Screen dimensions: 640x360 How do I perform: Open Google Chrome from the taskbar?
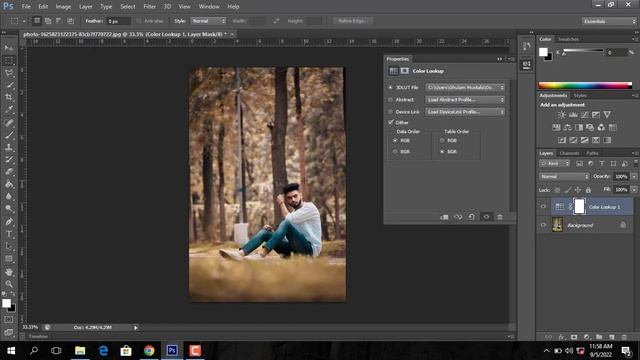149,351
